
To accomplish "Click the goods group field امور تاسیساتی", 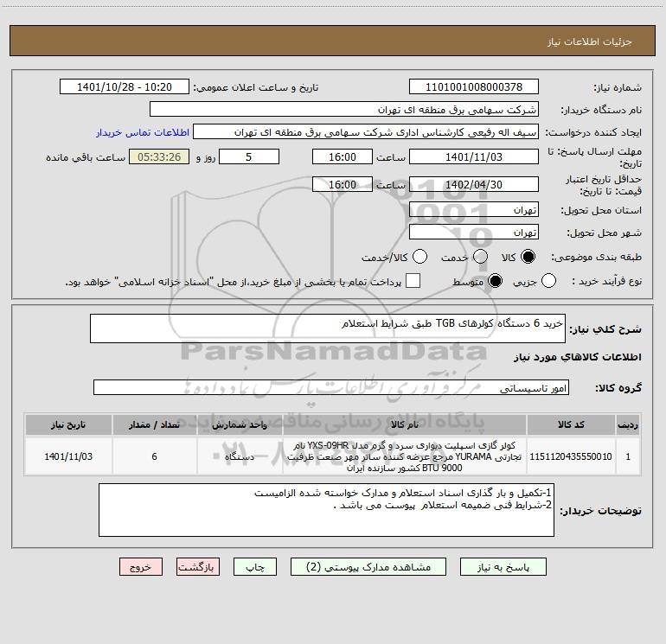I will click(x=331, y=387).
